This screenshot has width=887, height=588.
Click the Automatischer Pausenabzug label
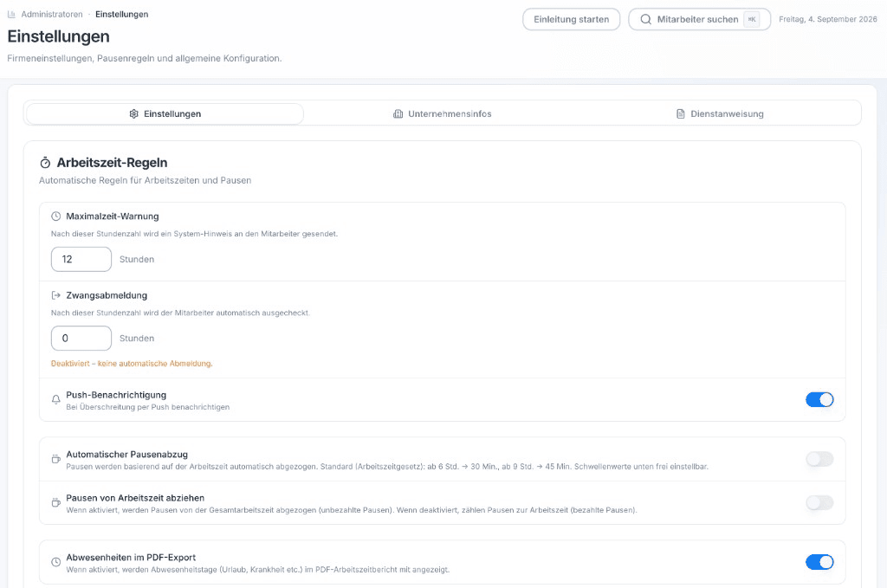click(126, 454)
